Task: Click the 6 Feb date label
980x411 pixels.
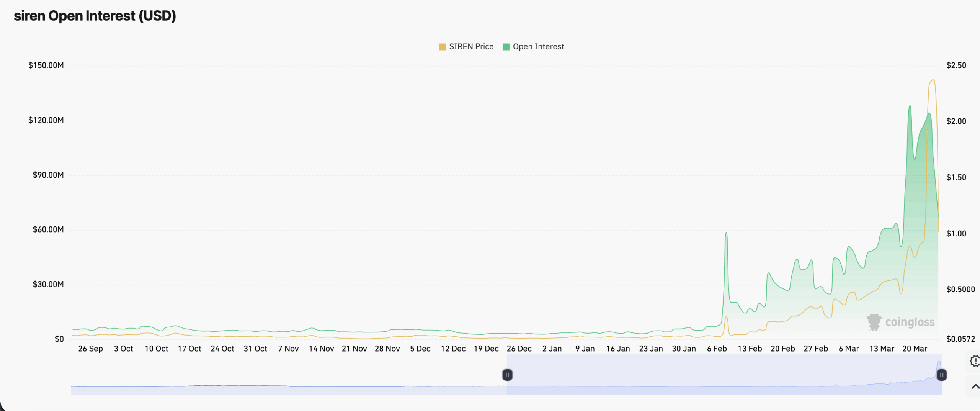Action: [717, 349]
